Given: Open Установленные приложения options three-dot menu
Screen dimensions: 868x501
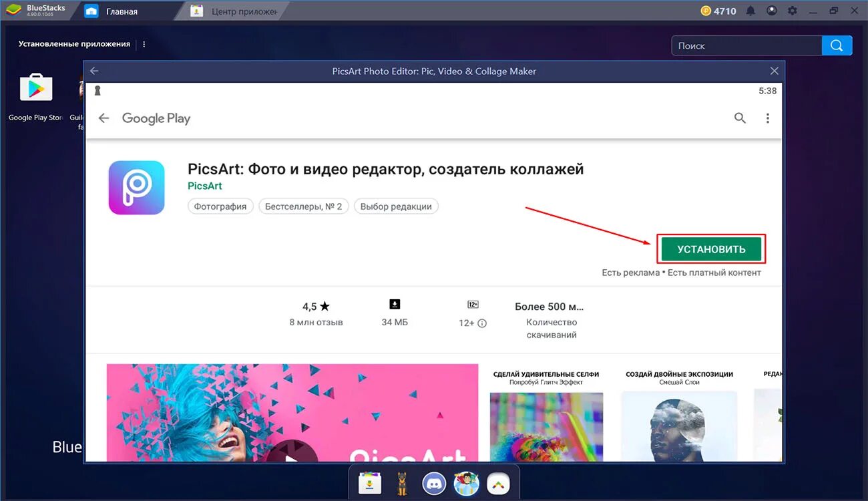Looking at the screenshot, I should pyautogui.click(x=144, y=44).
